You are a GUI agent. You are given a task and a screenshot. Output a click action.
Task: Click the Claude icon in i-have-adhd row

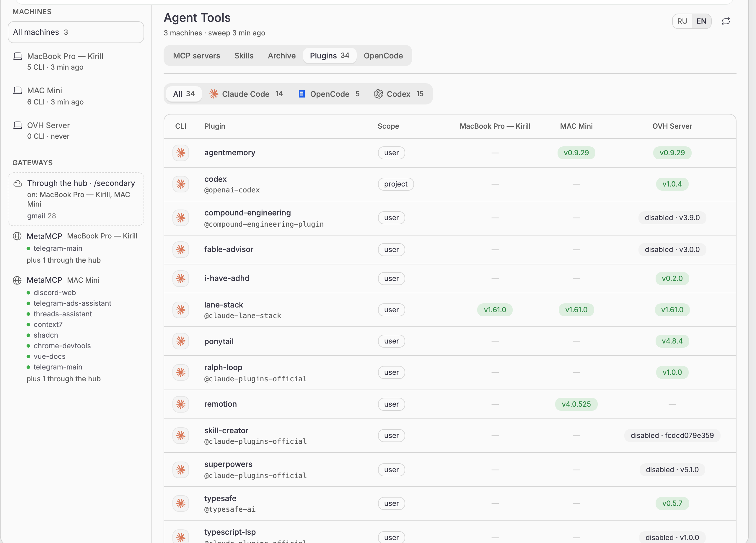[181, 279]
